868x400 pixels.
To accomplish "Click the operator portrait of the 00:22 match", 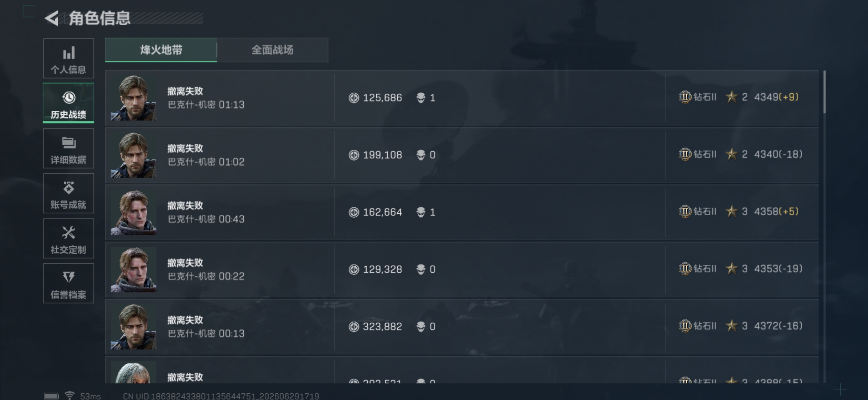I will pyautogui.click(x=133, y=270).
